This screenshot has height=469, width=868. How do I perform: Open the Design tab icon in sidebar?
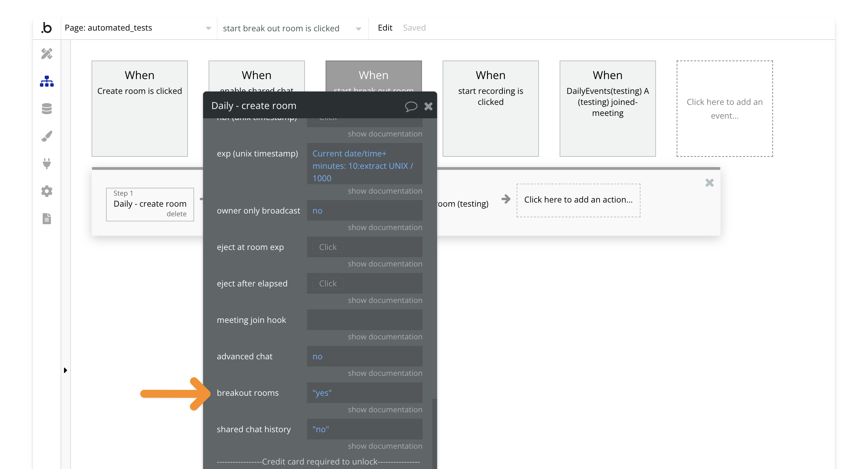pos(47,54)
